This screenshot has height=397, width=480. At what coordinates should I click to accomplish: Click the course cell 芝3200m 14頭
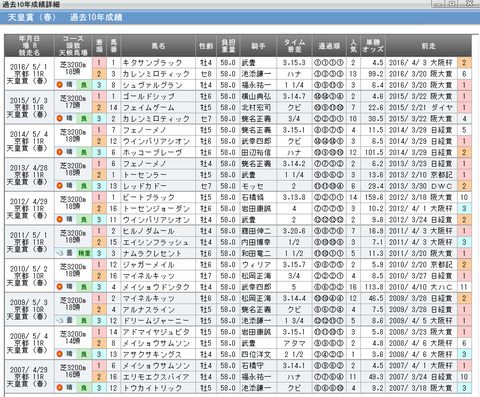[73, 338]
